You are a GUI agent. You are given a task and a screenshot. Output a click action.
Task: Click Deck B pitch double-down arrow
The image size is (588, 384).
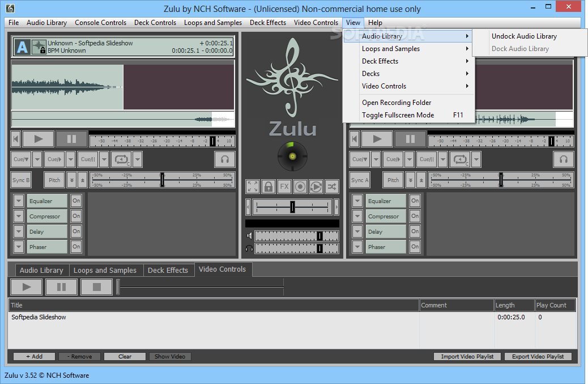coord(411,180)
